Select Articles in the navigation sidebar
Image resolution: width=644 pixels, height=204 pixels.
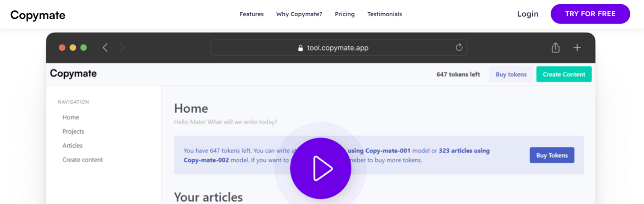[72, 145]
